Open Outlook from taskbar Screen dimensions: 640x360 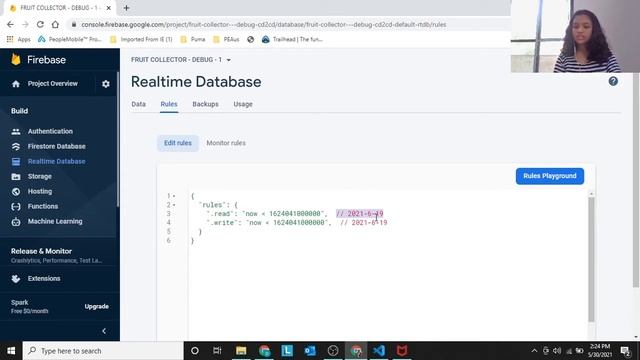(310, 351)
